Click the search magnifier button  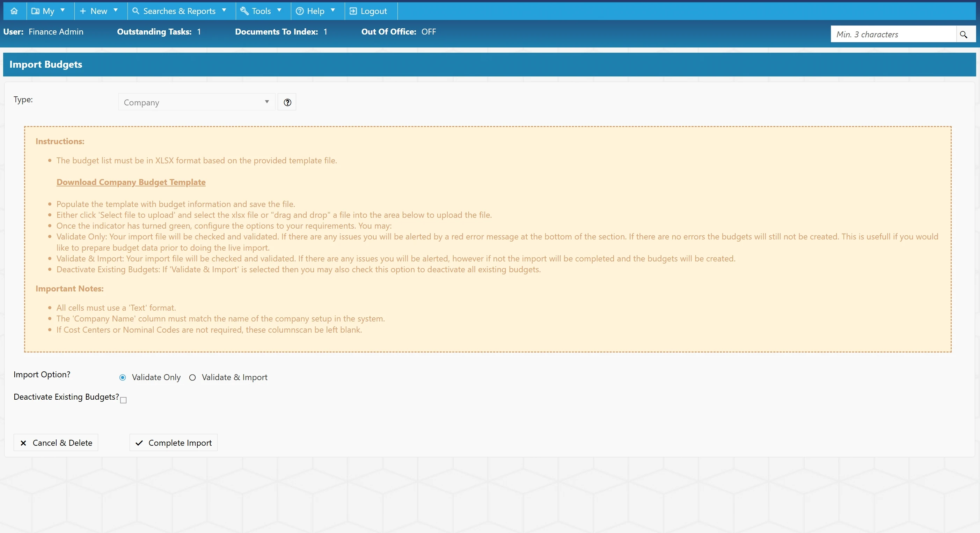tap(964, 34)
